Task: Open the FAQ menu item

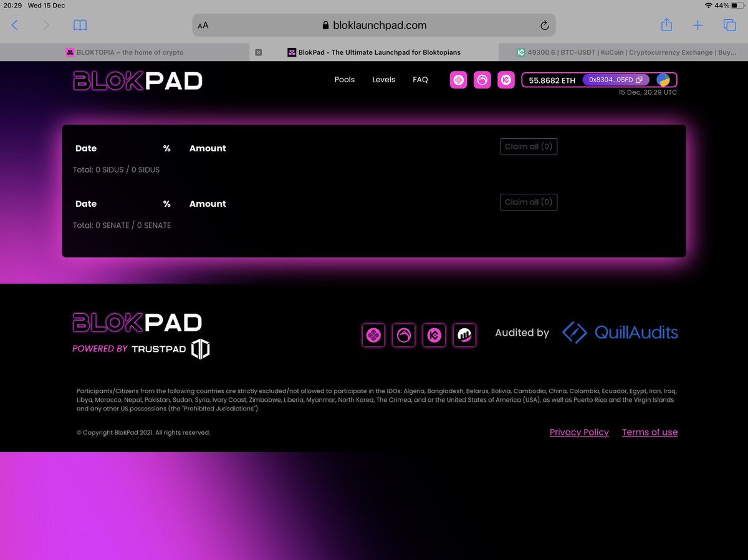Action: (420, 80)
